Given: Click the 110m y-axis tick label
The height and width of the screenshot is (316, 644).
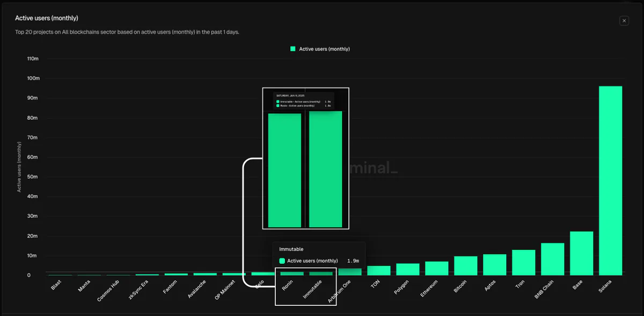Looking at the screenshot, I should click(x=33, y=59).
